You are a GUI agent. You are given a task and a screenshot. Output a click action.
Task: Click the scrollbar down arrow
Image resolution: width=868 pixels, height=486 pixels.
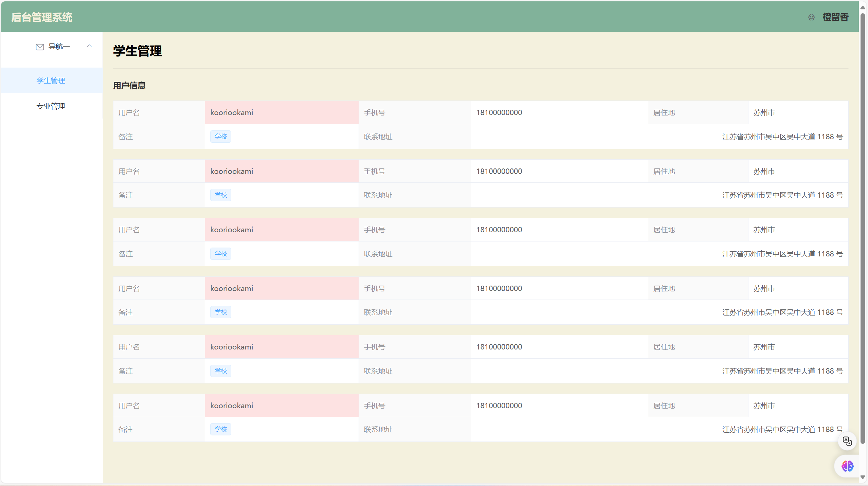[863, 477]
